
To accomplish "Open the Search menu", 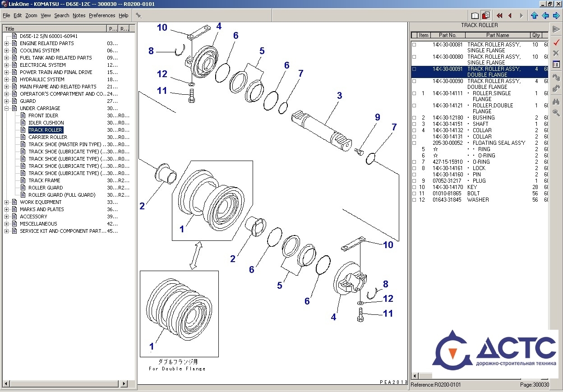I will (x=61, y=15).
